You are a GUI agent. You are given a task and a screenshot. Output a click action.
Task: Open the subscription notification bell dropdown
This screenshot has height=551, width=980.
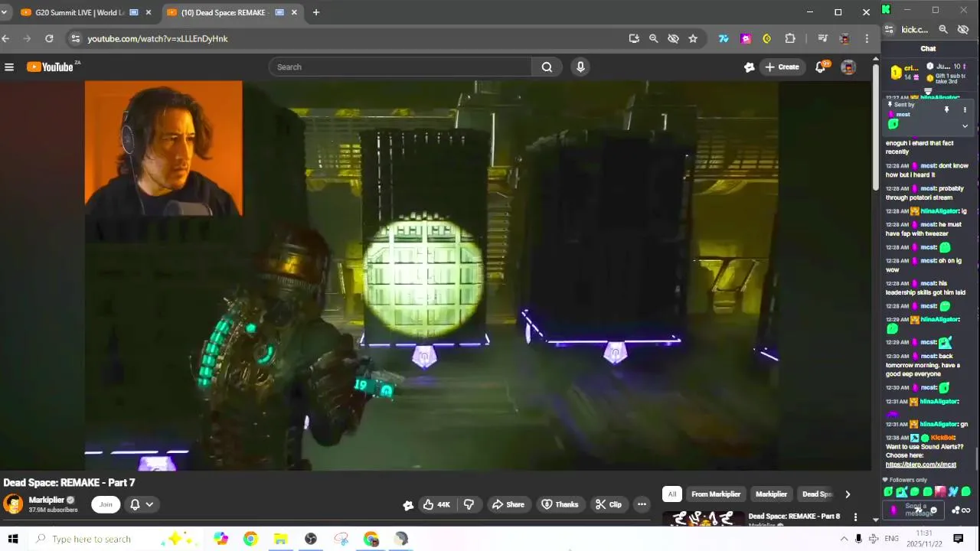(x=142, y=504)
